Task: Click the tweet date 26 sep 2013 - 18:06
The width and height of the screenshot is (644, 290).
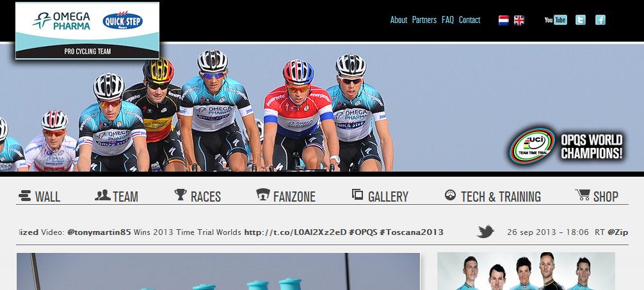Action: (548, 232)
